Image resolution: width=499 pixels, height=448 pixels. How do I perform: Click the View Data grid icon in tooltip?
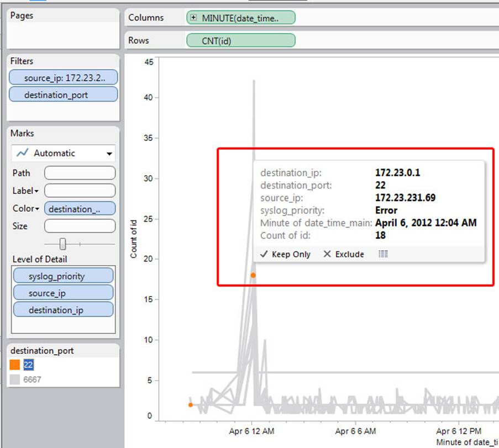(x=383, y=254)
